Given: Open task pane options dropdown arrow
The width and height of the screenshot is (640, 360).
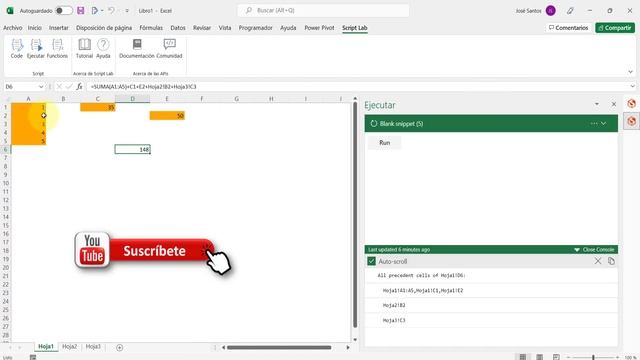Looking at the screenshot, I should (597, 104).
